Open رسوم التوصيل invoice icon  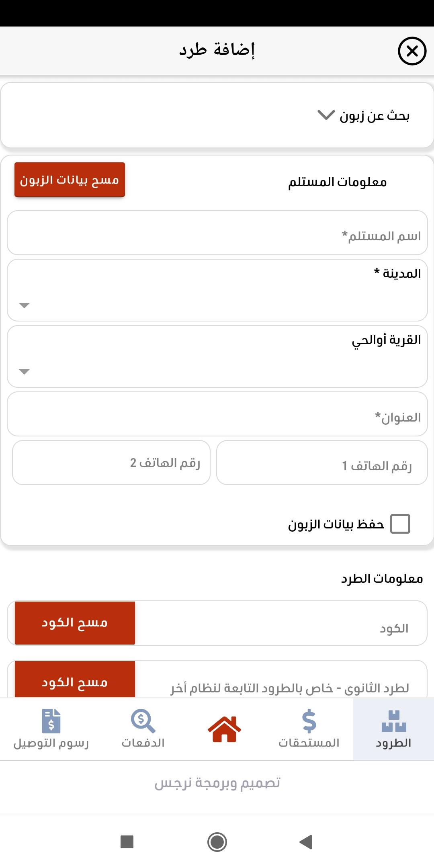click(51, 721)
